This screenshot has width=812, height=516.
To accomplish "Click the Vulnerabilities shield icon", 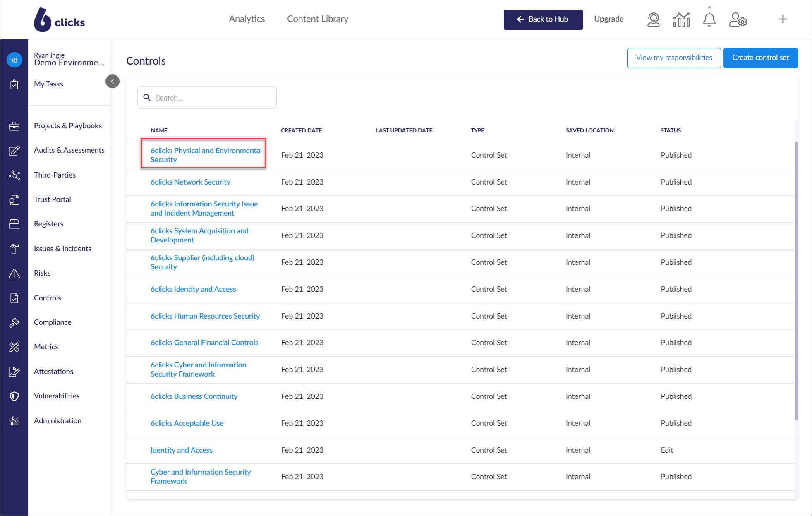I will pyautogui.click(x=14, y=396).
